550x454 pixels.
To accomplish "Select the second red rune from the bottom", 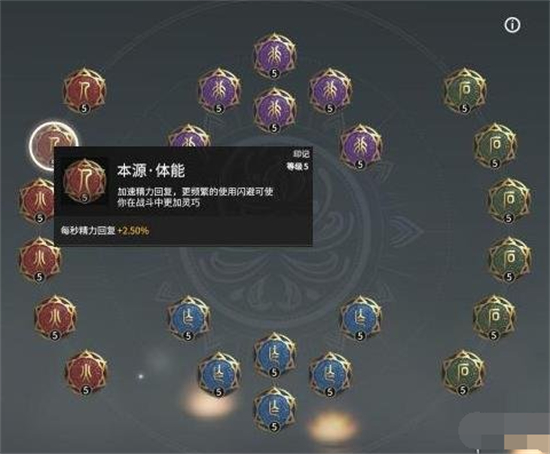I will point(55,318).
